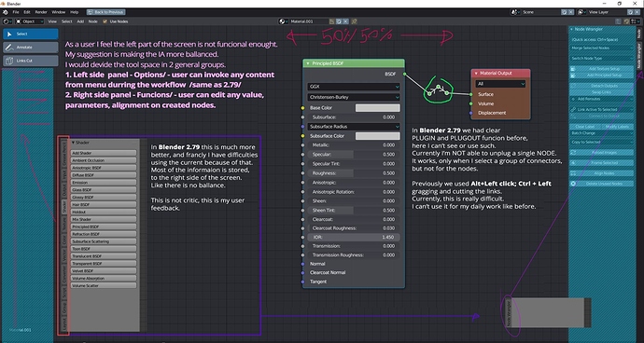Click the IOR value slider
Viewport: 644px width, 343px height.
click(354, 237)
